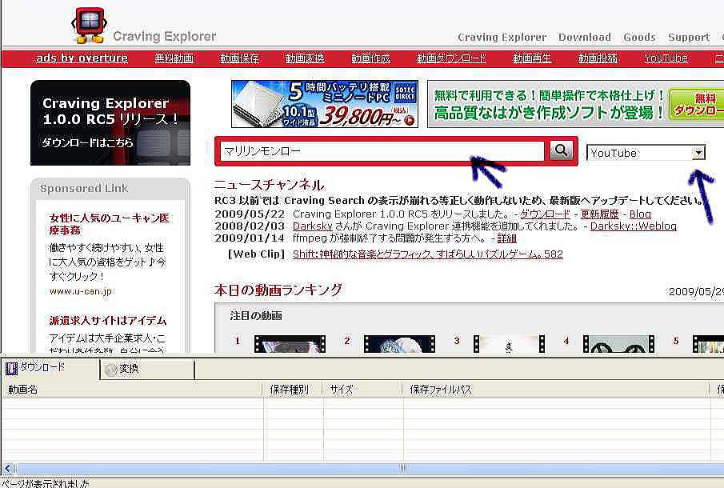Click the horizontal scrollbar left arrow
Screen dimensions: 724x488
point(7,468)
